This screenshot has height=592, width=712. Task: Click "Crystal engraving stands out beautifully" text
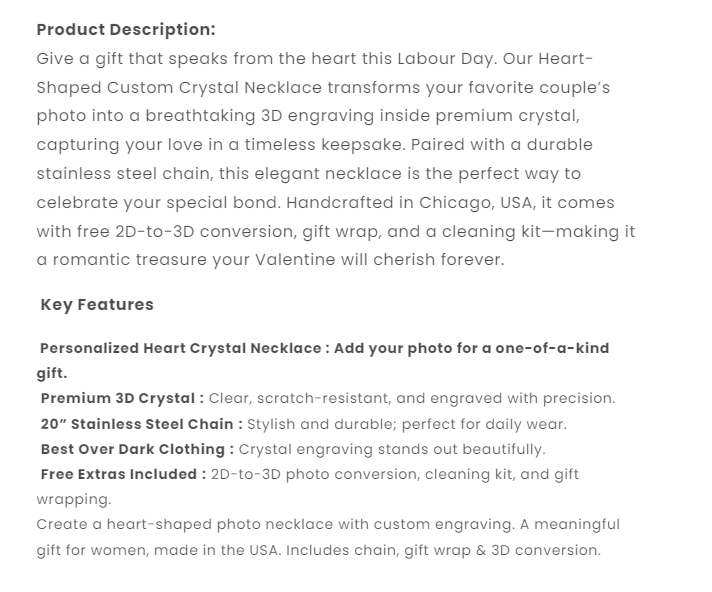[392, 449]
